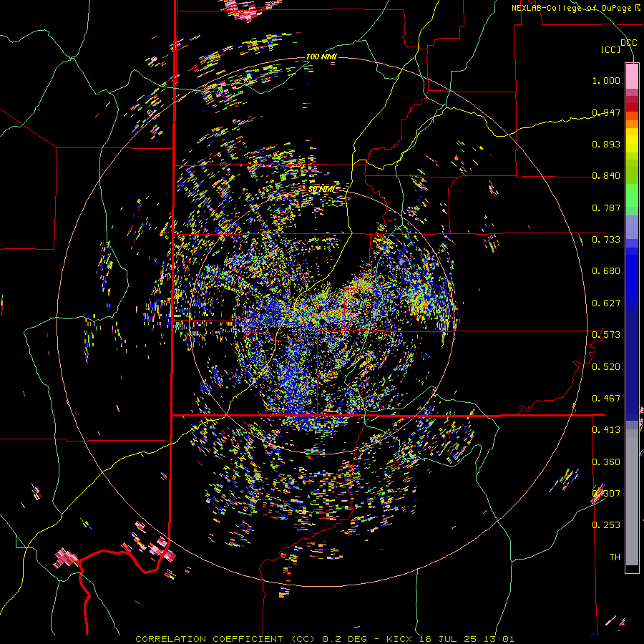Viewport: 644px width, 644px height.
Task: Pick the pink segment of the color bar
Action: [x=632, y=76]
